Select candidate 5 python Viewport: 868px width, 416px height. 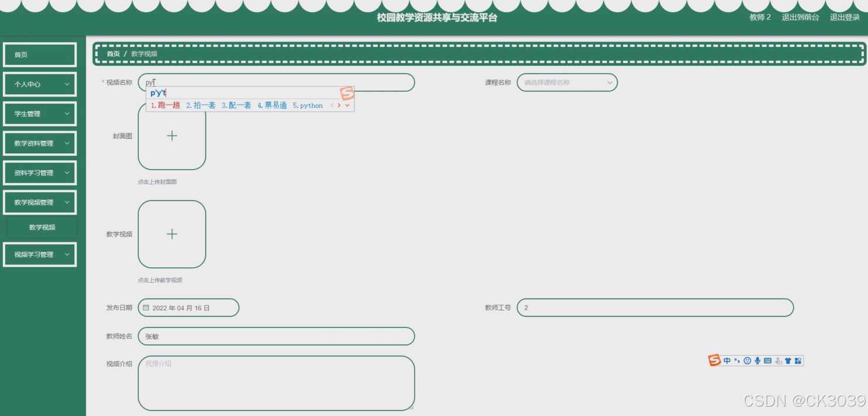[308, 106]
